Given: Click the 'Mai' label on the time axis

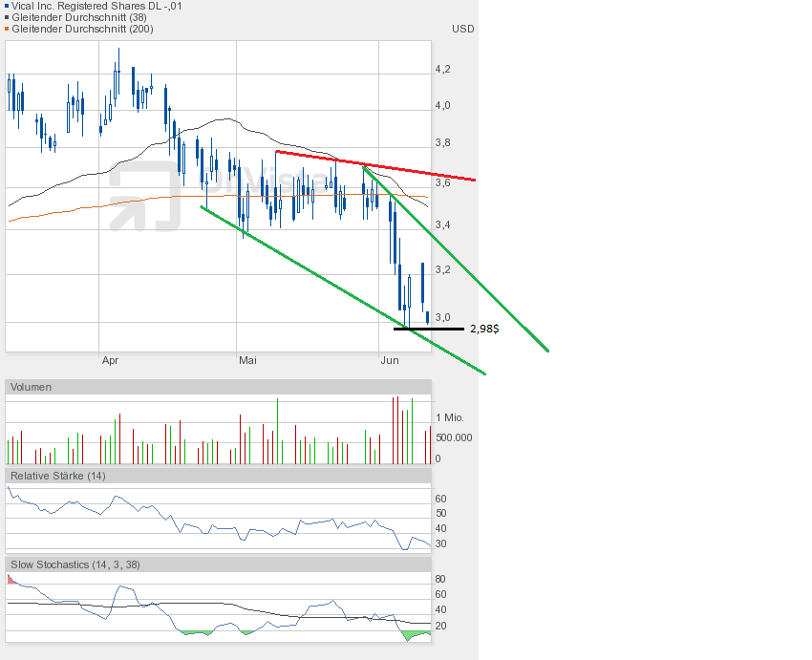Looking at the screenshot, I should tap(247, 360).
